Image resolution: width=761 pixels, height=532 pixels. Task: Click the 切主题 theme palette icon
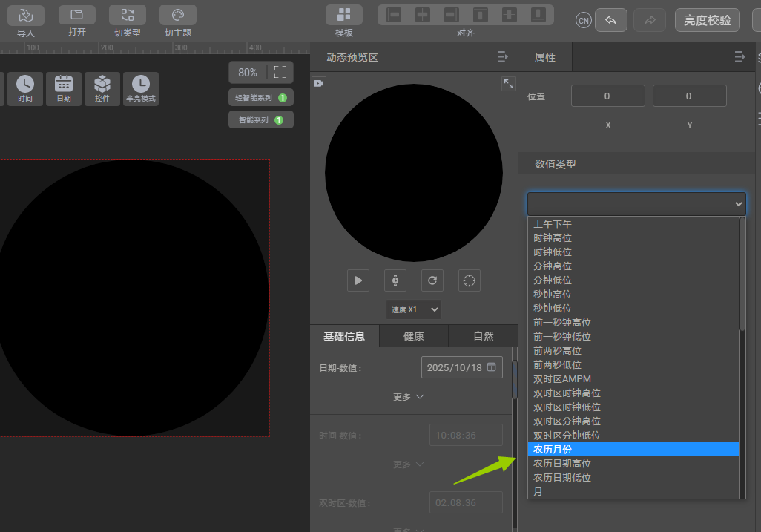pos(178,16)
